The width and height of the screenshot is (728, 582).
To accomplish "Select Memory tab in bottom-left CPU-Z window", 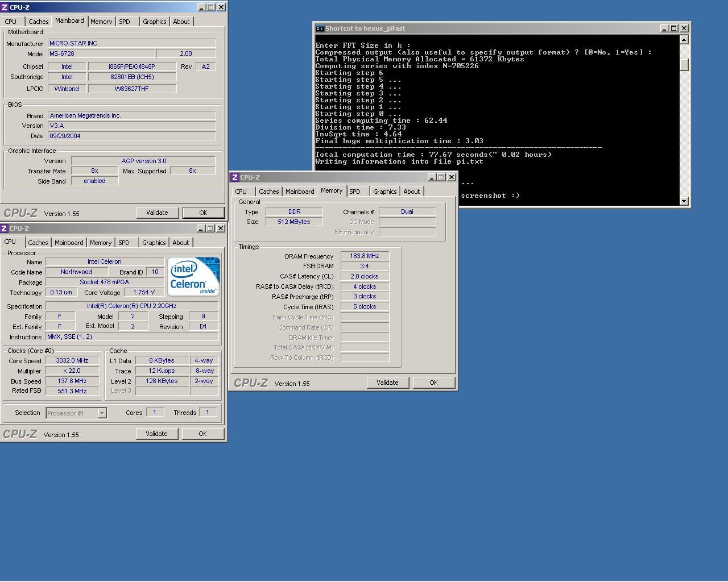I will point(101,243).
